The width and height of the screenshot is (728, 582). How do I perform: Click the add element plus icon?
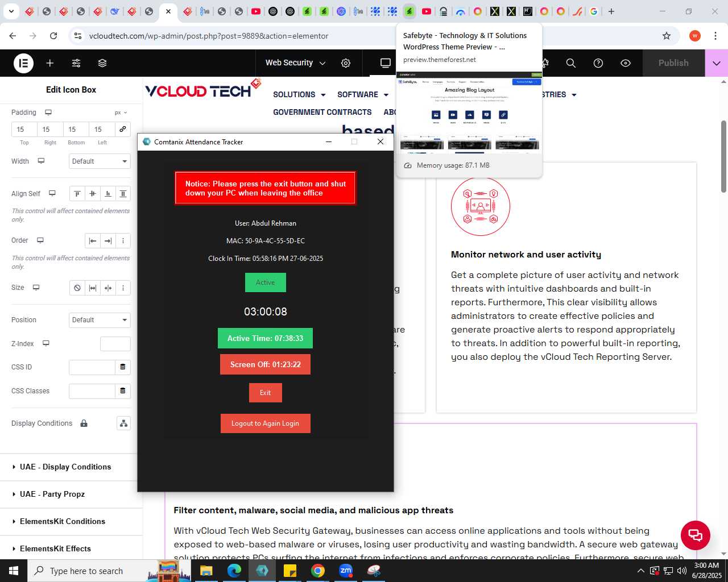click(50, 63)
